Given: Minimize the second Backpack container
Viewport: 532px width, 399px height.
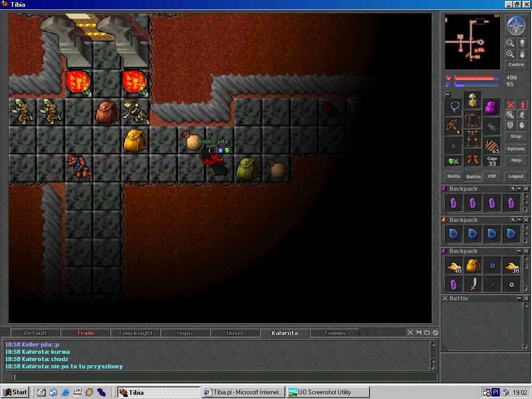Looking at the screenshot, I should (x=520, y=220).
